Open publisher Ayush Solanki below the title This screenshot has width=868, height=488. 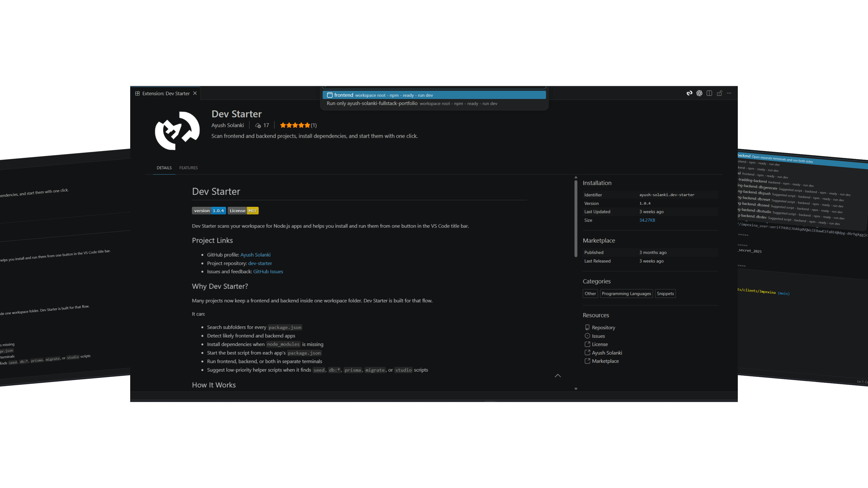228,125
